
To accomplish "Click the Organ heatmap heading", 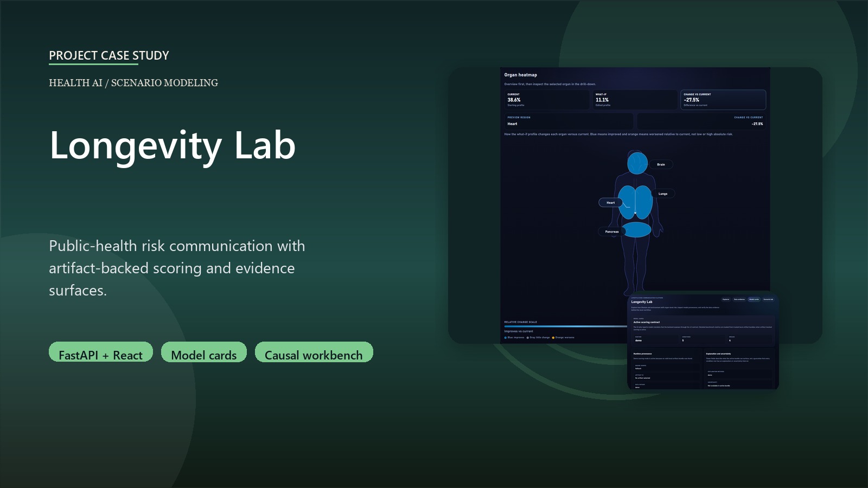I will pyautogui.click(x=520, y=75).
